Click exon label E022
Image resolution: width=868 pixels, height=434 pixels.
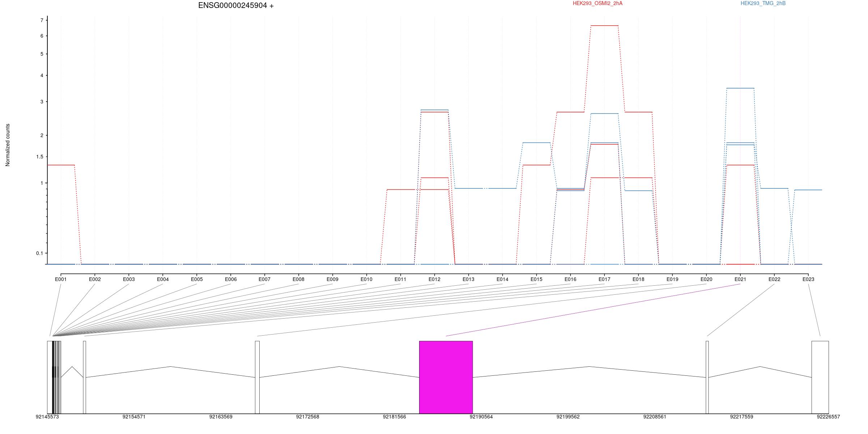pyautogui.click(x=774, y=279)
